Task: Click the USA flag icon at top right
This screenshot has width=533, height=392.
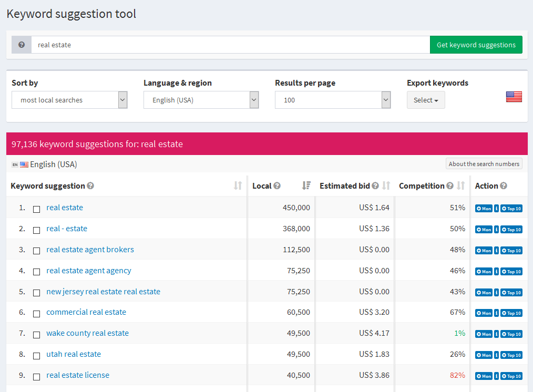Action: [514, 96]
